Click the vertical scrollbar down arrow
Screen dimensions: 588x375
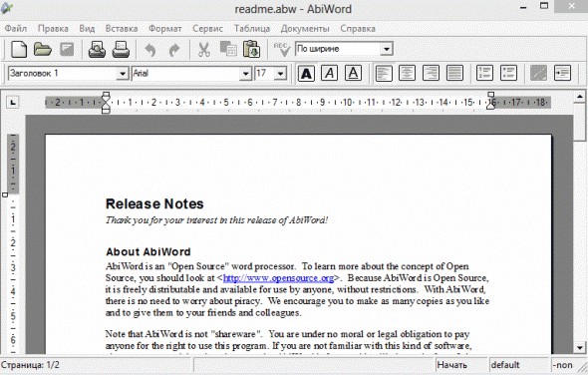tap(580, 348)
